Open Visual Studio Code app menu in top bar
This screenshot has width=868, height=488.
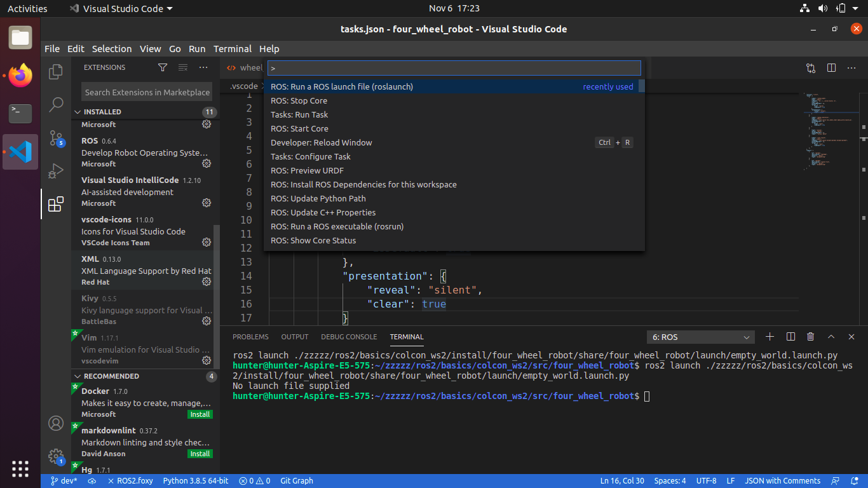click(121, 8)
